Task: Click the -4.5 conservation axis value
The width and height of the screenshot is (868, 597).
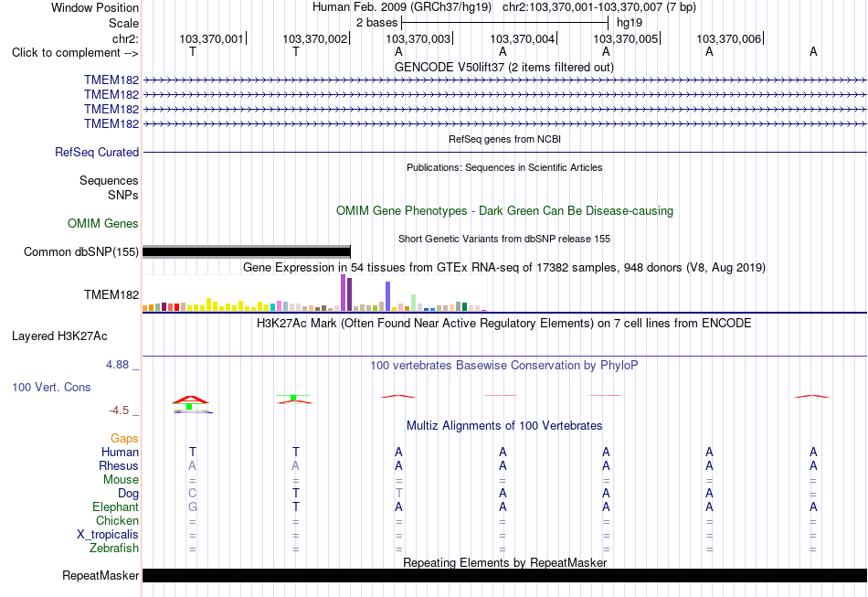Action: 119,410
